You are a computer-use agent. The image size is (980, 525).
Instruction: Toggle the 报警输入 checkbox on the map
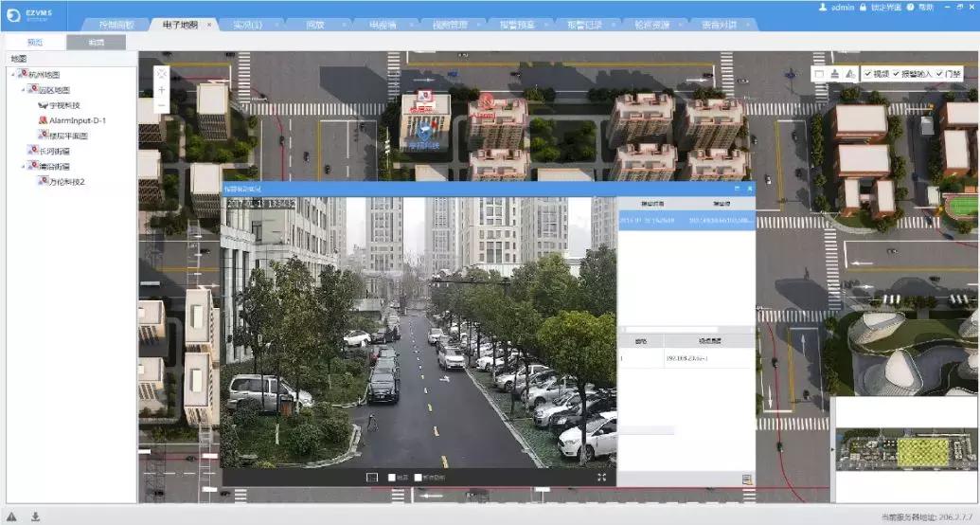click(896, 74)
